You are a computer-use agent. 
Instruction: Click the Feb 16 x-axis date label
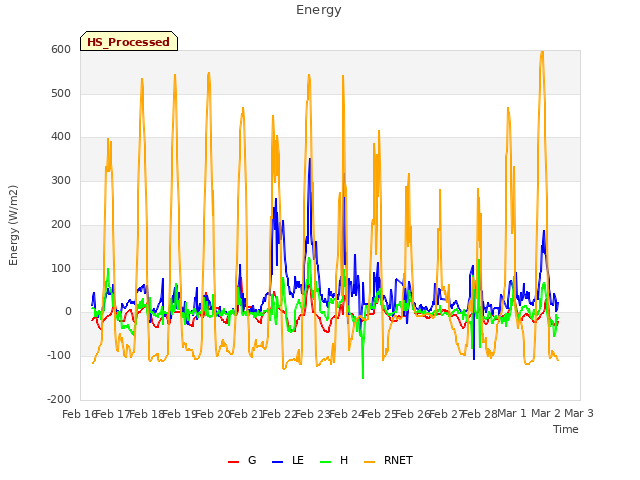(79, 414)
